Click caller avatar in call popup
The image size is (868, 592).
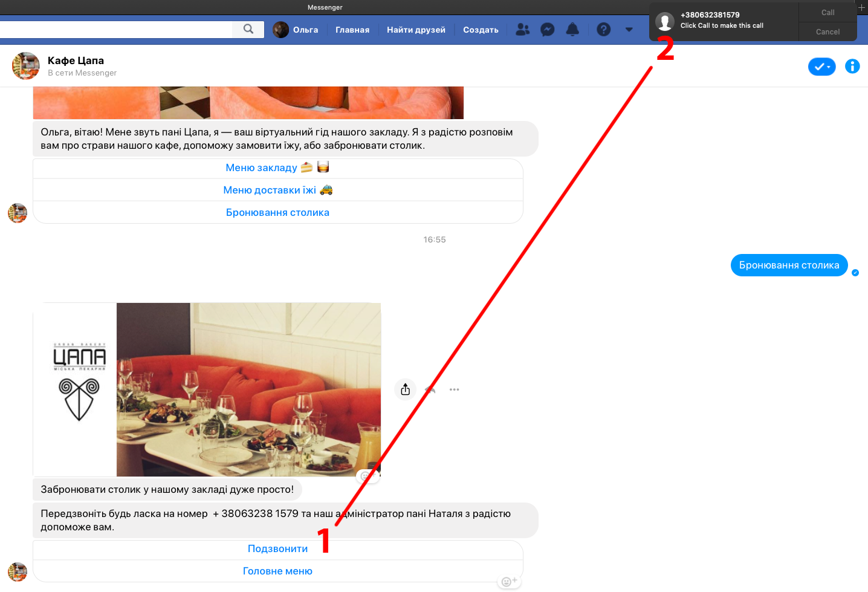[x=665, y=21]
